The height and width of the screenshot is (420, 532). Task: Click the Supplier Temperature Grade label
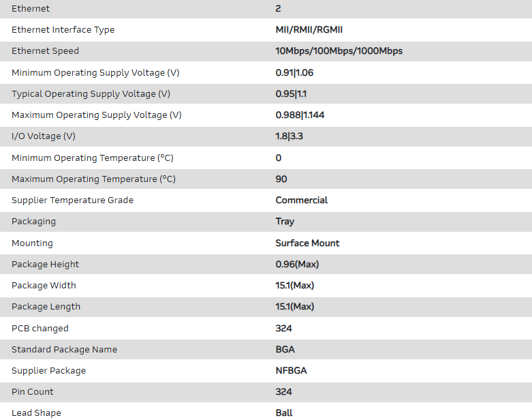[x=72, y=200]
